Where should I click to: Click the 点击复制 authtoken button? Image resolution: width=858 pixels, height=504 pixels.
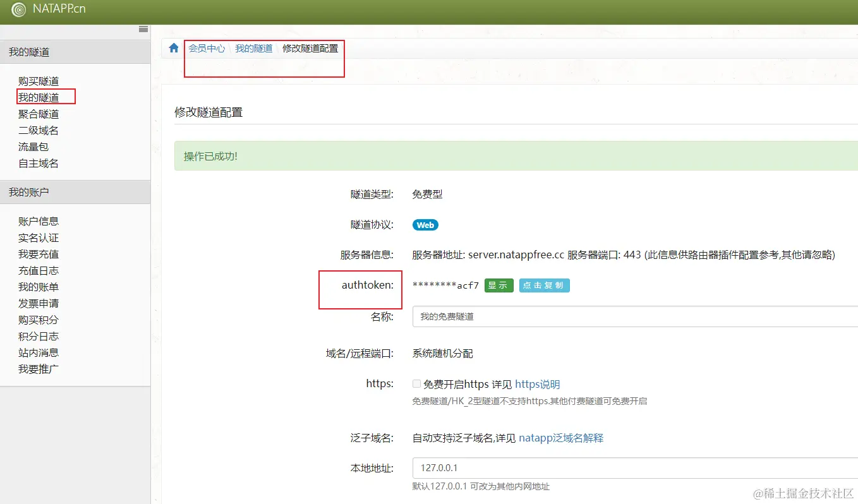[545, 285]
